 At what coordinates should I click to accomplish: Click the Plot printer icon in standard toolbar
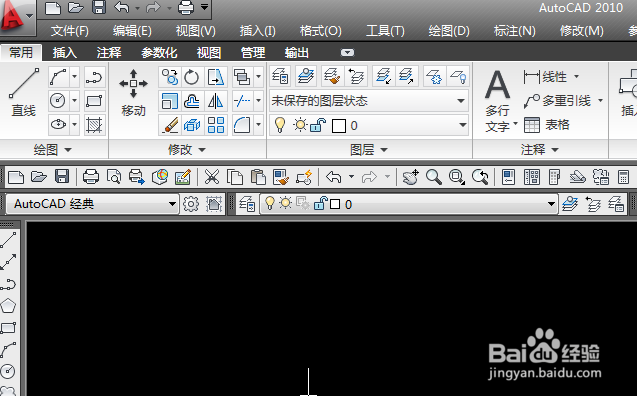(x=91, y=177)
